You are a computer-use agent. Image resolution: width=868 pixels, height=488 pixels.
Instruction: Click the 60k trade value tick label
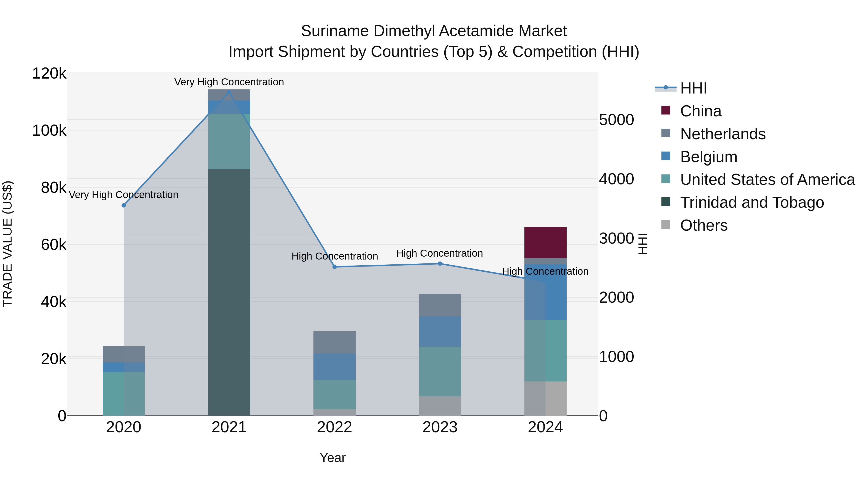[x=54, y=245]
